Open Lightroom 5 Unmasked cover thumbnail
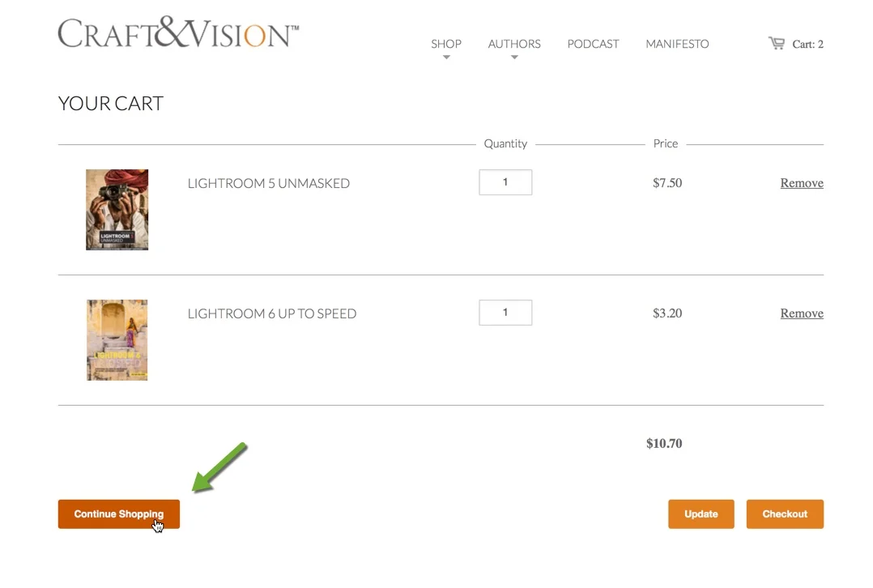The image size is (873, 588). 117,210
